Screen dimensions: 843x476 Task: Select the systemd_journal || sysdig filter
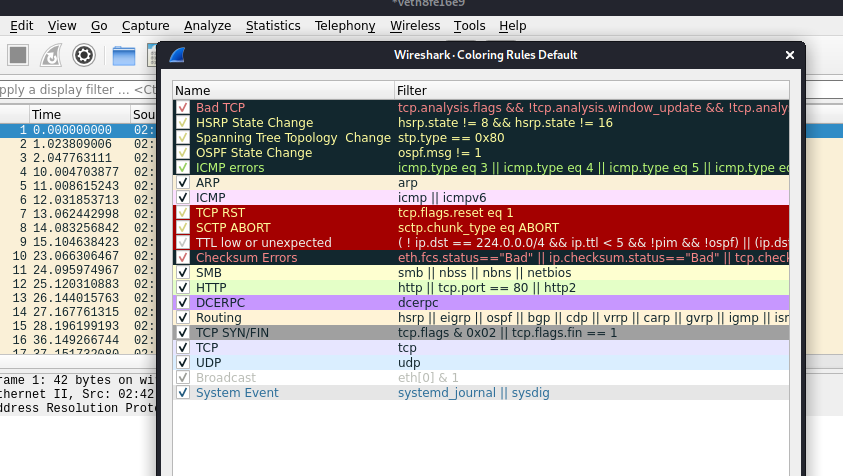(474, 393)
